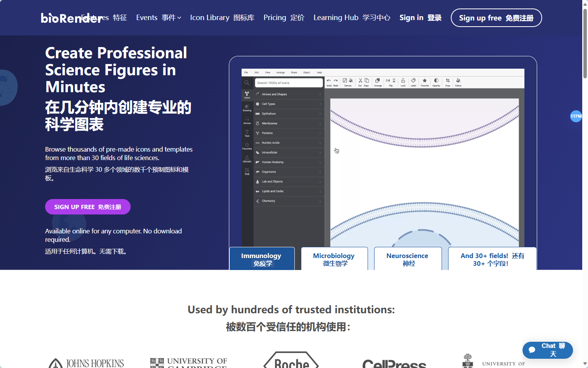Select the And 30+ fields tab
This screenshot has width=588, height=368.
point(492,259)
